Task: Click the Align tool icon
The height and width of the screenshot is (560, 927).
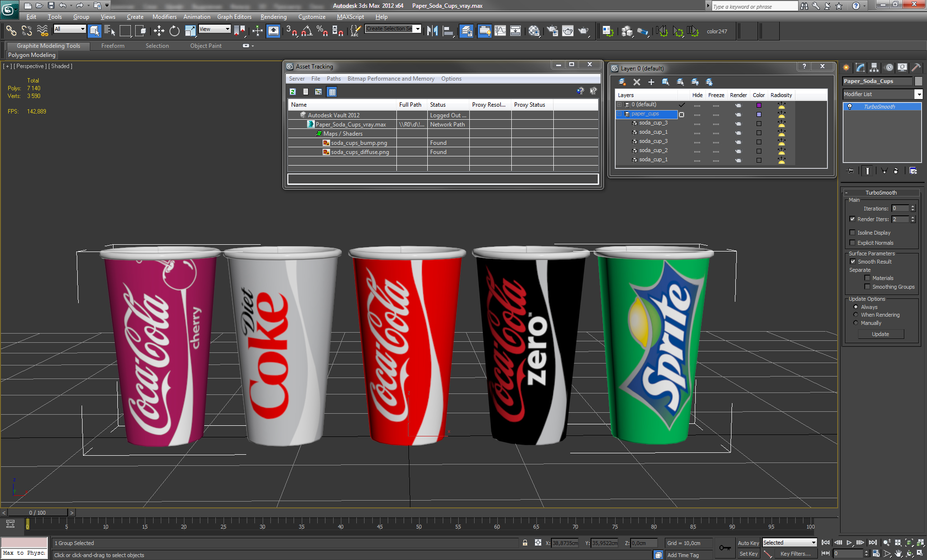Action: coord(448,31)
